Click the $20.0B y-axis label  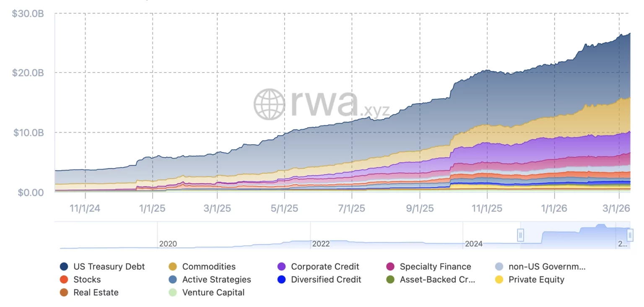[28, 73]
